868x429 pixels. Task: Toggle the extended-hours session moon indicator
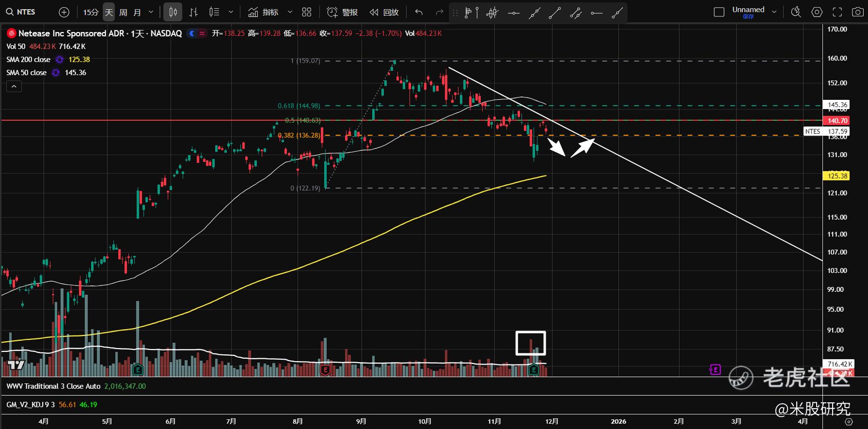coord(192,33)
